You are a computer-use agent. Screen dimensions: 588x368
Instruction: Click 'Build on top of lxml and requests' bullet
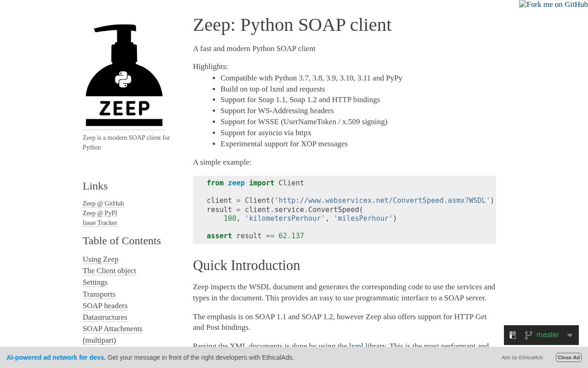[x=272, y=89]
